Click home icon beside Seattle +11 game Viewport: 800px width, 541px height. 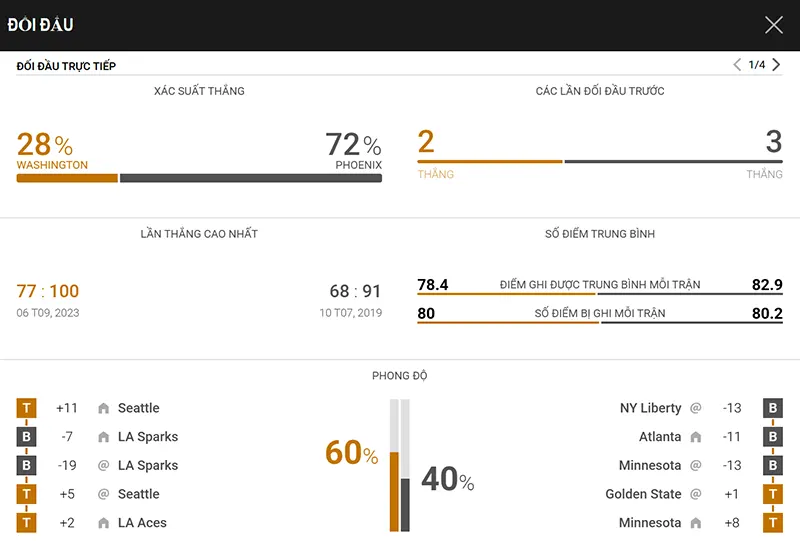[x=104, y=408]
